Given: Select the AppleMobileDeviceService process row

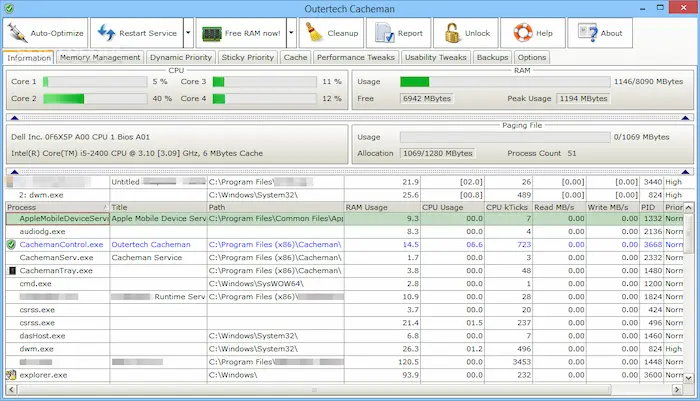Looking at the screenshot, I should (x=345, y=218).
